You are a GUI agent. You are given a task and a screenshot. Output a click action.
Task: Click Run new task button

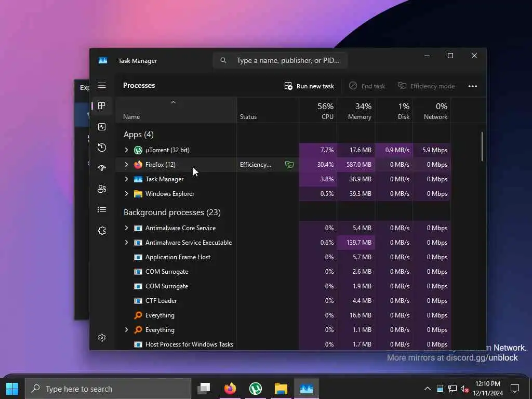click(x=309, y=86)
